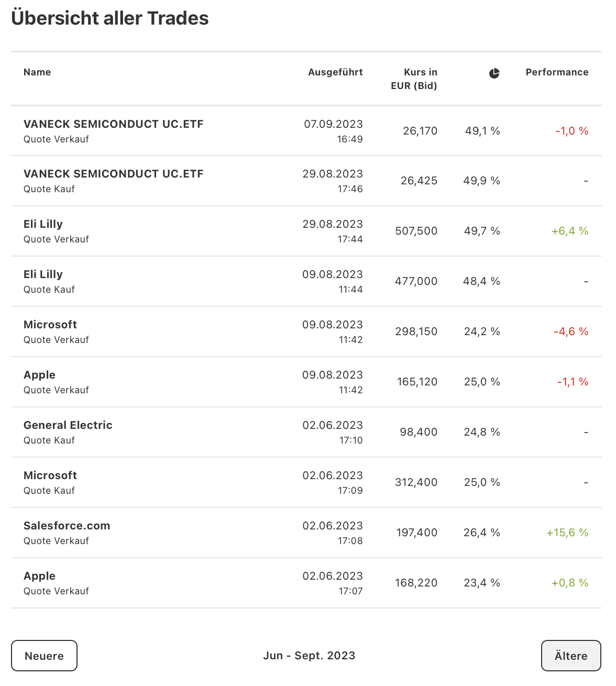Click the Jun - Sept. 2023 date range label
Image resolution: width=616 pixels, height=686 pixels.
pyautogui.click(x=309, y=656)
